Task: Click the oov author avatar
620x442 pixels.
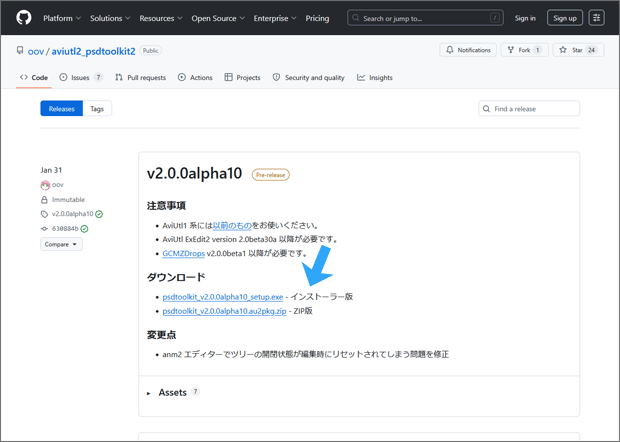Action: coord(45,185)
